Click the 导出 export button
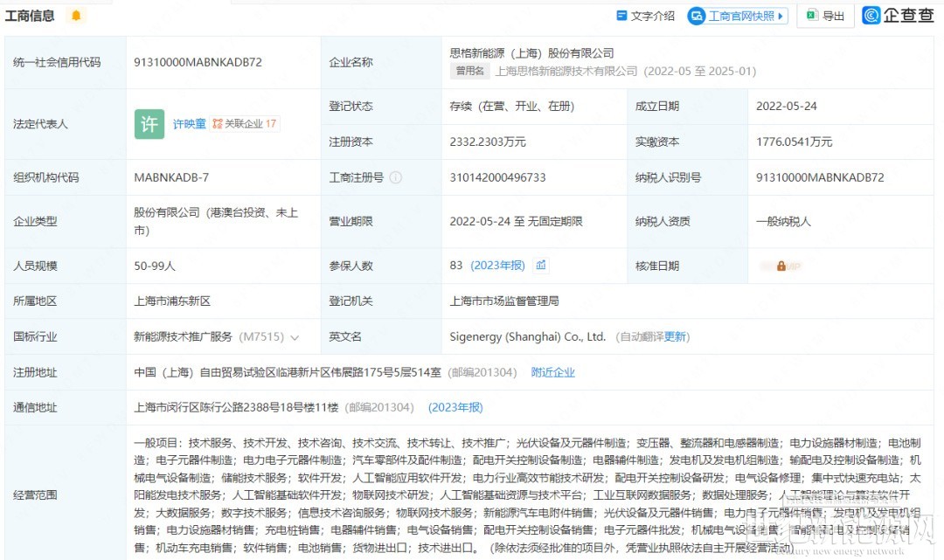The height and width of the screenshot is (560, 944). pyautogui.click(x=826, y=16)
